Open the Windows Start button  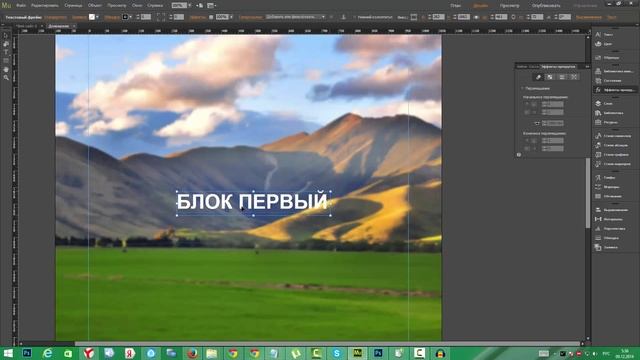tap(7, 353)
